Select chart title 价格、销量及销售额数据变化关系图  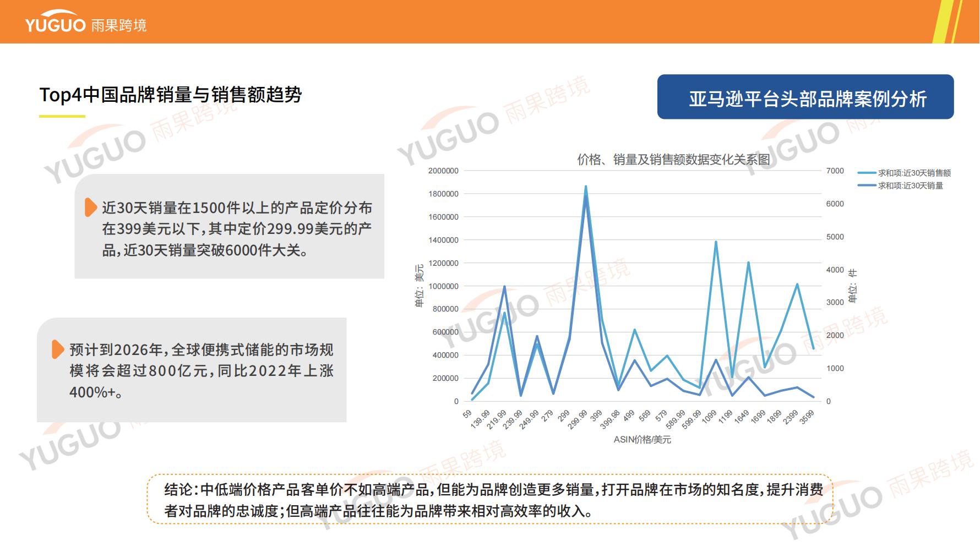[x=673, y=160]
